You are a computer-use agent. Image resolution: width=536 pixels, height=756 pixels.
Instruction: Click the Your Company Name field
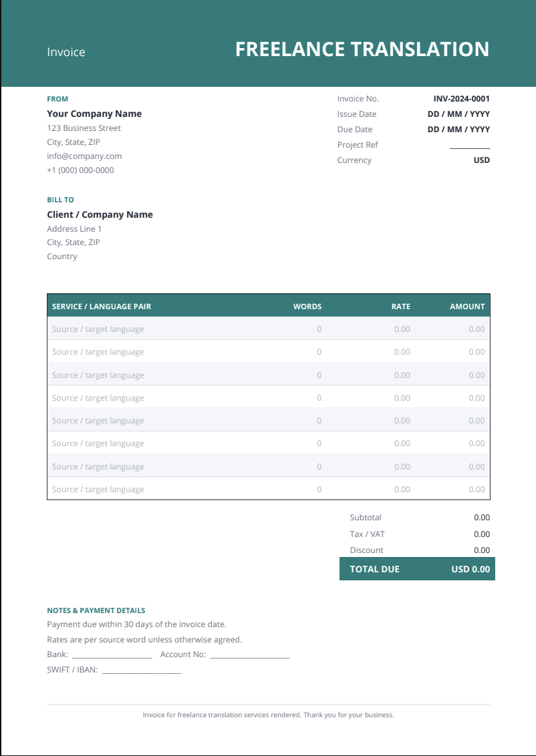click(94, 114)
